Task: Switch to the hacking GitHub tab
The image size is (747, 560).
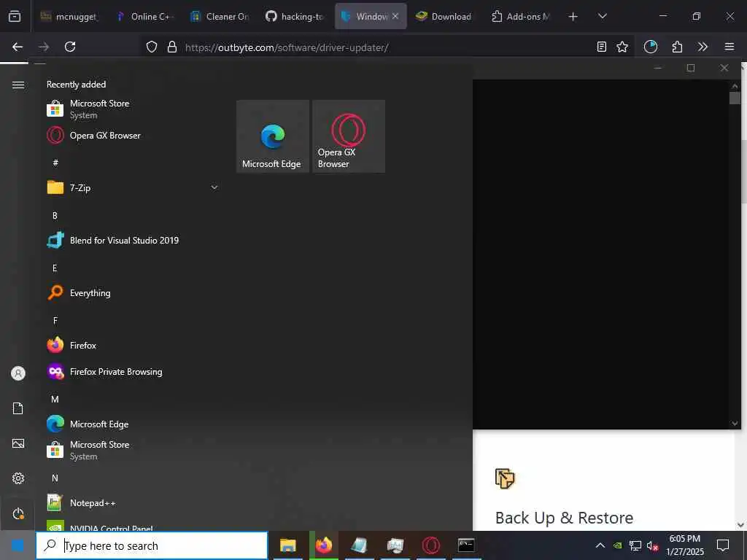Action: pyautogui.click(x=295, y=16)
